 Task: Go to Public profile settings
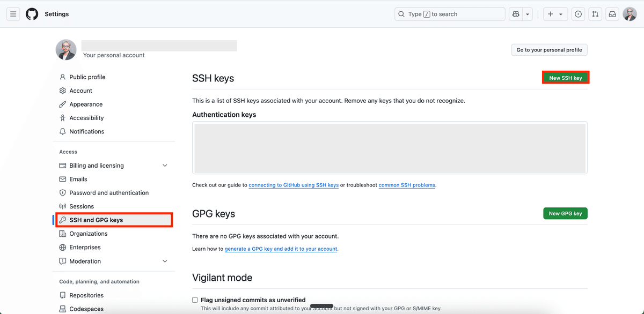pos(87,77)
